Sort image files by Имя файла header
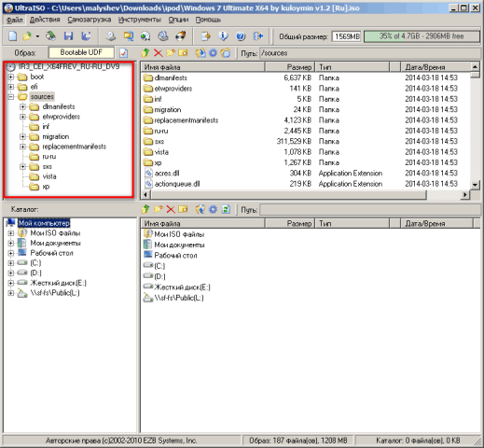 (x=202, y=67)
